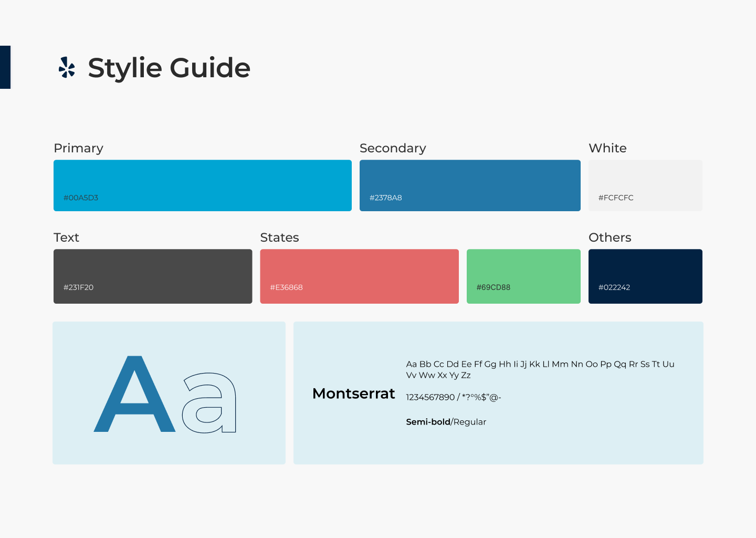
Task: Pick the navy Others swatch #022242
Action: tap(645, 276)
